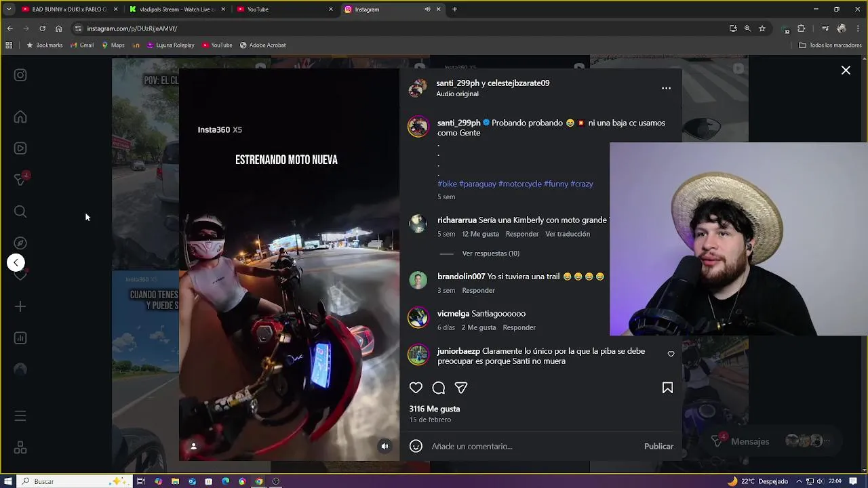Open the create new post plus icon
Screen dimensions: 868x488
(x=20, y=307)
